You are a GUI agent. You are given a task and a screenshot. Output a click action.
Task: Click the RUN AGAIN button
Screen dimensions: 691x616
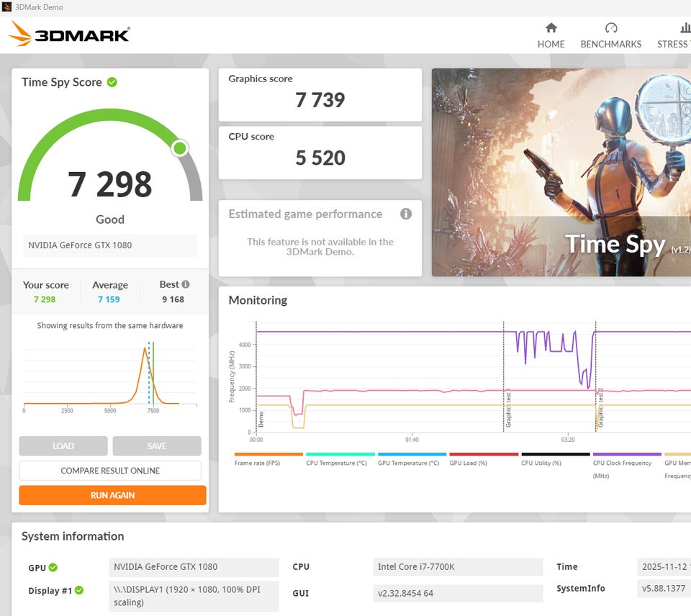click(x=112, y=495)
